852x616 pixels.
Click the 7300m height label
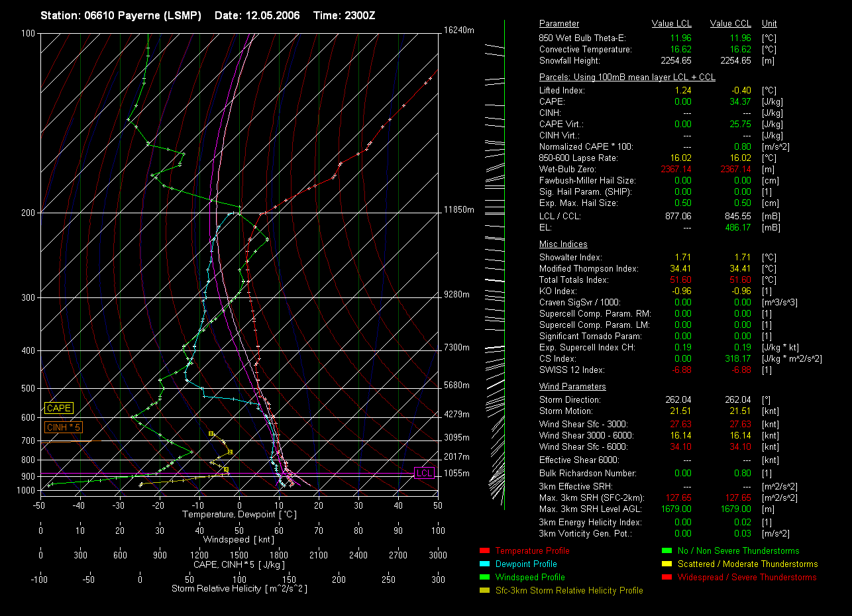[x=456, y=348]
